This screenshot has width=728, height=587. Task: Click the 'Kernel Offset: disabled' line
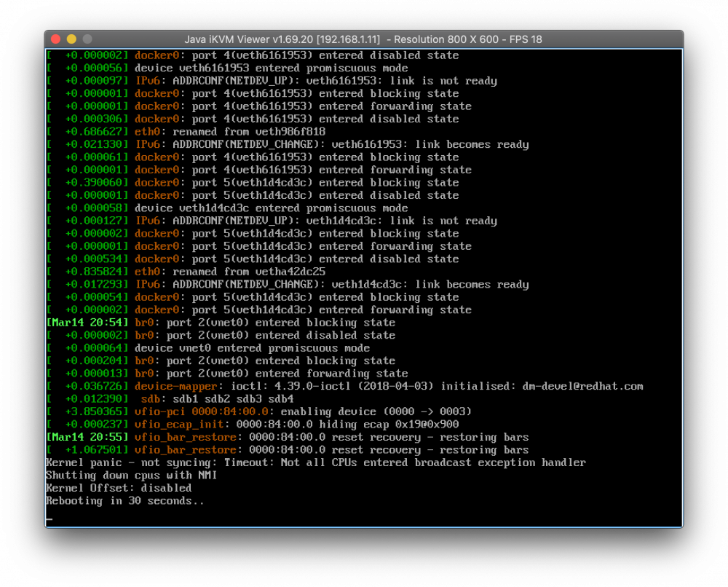[x=119, y=488]
